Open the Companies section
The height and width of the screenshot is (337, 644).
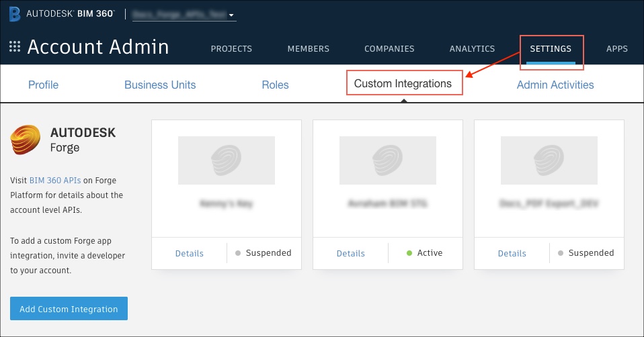[x=389, y=49]
